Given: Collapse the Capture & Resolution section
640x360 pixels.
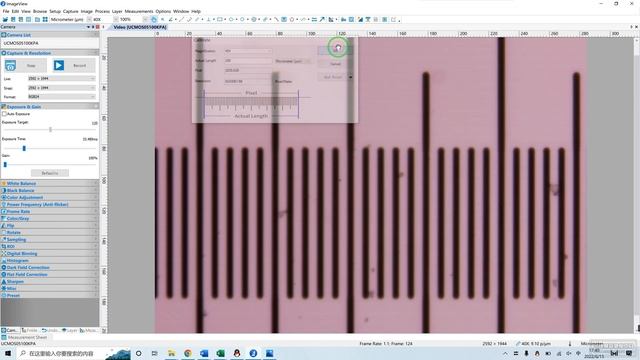Looking at the screenshot, I should (x=49, y=53).
